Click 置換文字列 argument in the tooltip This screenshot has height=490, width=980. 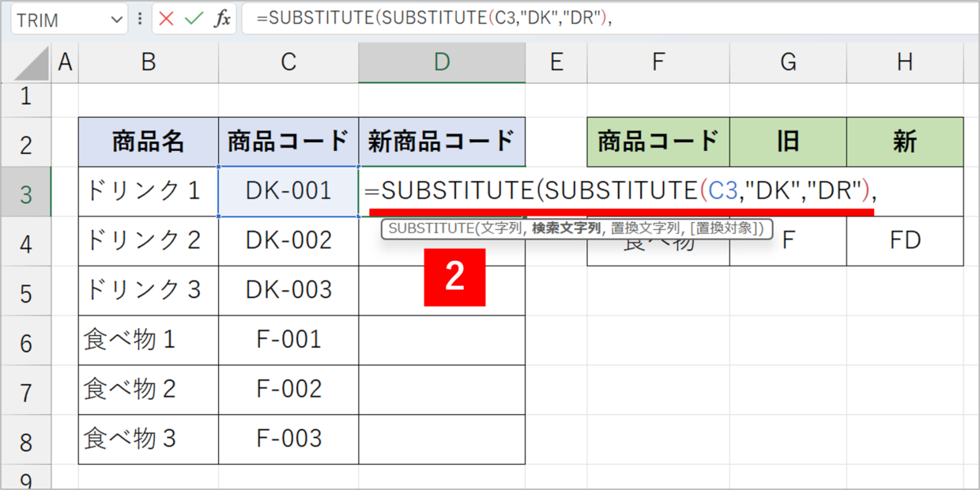click(x=647, y=229)
